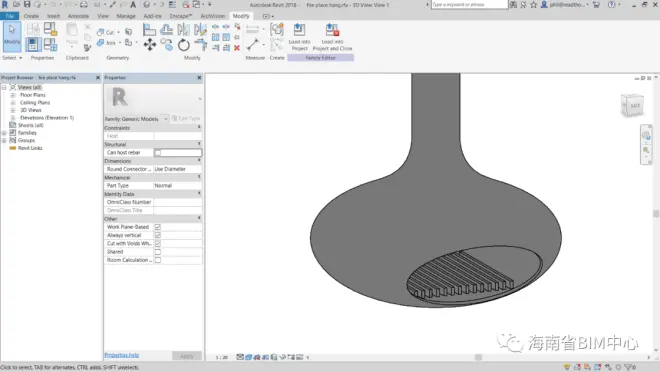Click the Print icon in quick access toolbar
The height and width of the screenshot is (372, 660).
click(84, 5)
